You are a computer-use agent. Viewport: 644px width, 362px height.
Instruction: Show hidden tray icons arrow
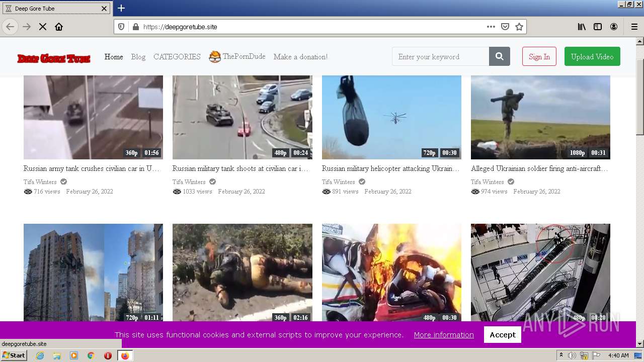click(561, 355)
